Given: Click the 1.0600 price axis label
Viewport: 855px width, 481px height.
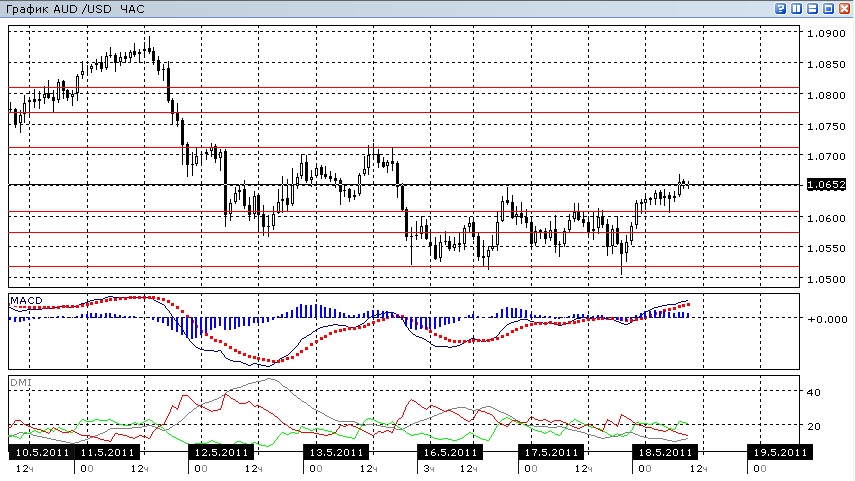Looking at the screenshot, I should pos(826,218).
